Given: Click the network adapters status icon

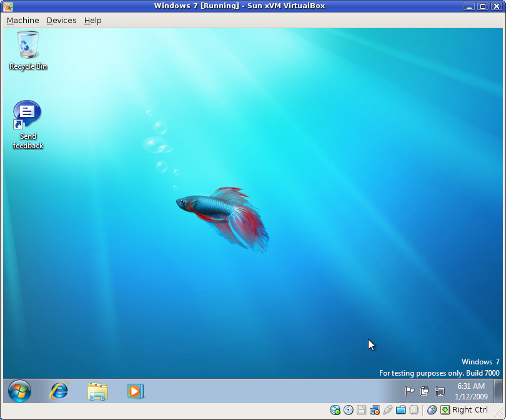Looking at the screenshot, I should [375, 410].
